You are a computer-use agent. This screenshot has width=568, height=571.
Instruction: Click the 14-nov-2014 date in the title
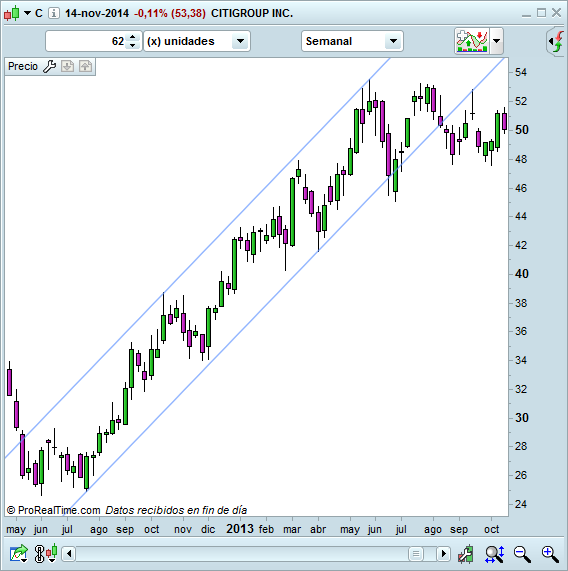97,13
